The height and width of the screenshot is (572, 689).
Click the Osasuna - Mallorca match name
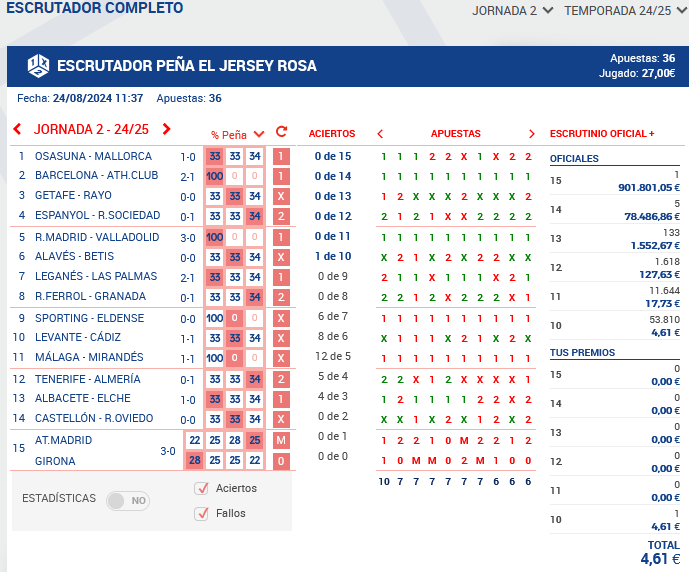tap(93, 156)
